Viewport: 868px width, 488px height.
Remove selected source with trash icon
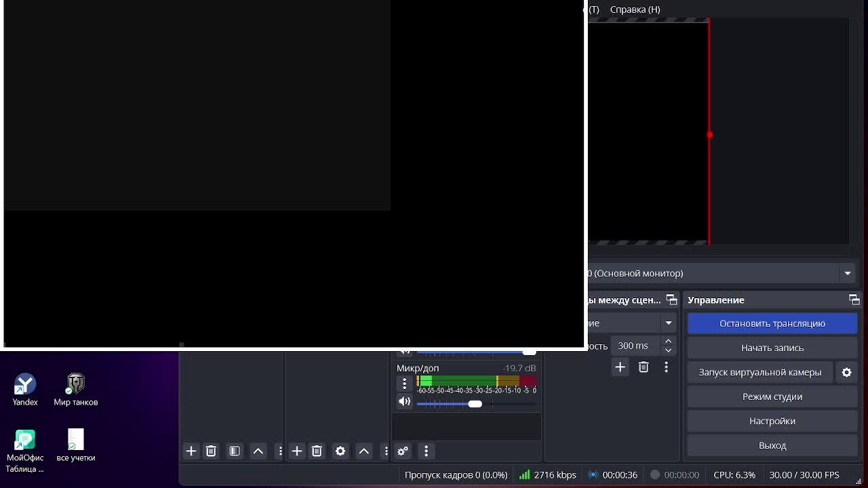point(317,451)
